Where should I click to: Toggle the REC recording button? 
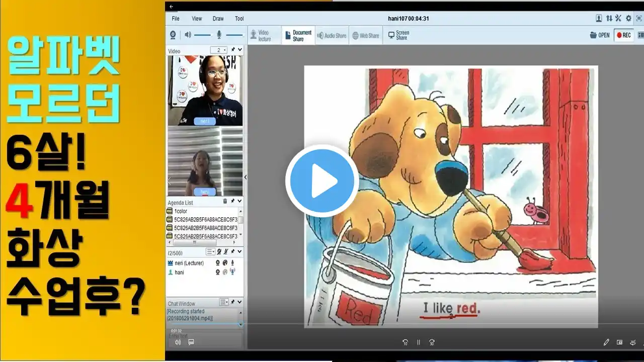tap(624, 35)
